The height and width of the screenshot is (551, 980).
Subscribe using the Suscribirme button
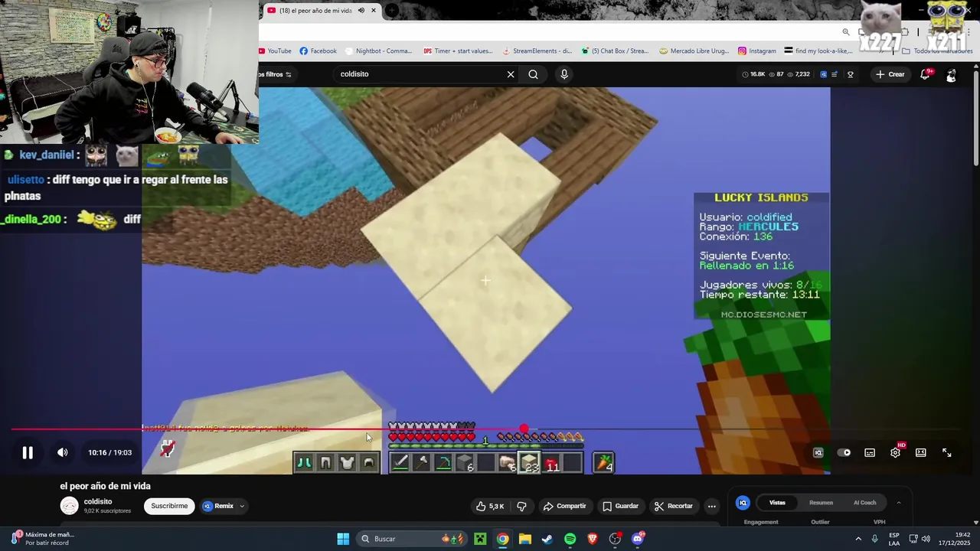[169, 506]
